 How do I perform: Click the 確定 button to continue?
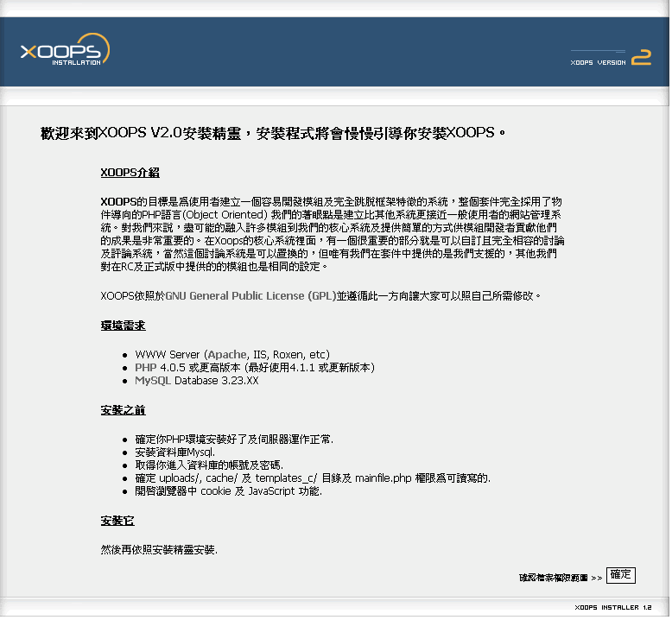(x=623, y=577)
